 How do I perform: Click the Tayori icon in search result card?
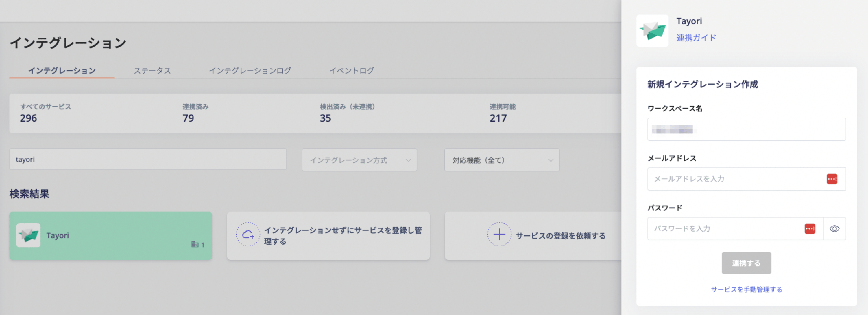pos(28,235)
